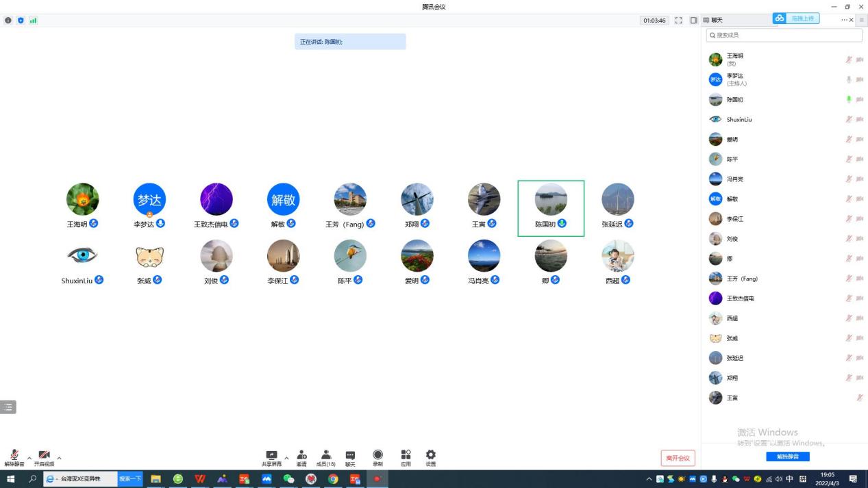Image resolution: width=868 pixels, height=488 pixels.
Task: Check the green network signal icon
Action: coord(33,21)
